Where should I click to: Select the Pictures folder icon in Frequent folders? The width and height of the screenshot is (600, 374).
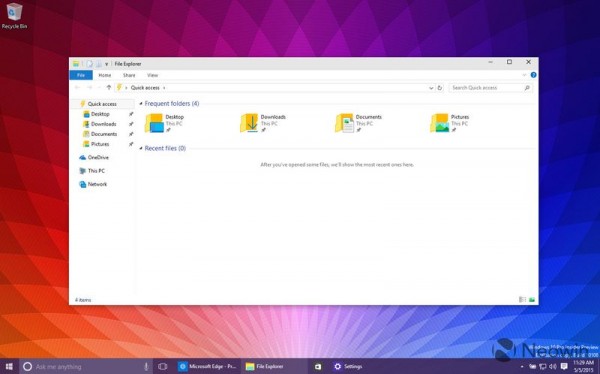click(439, 123)
